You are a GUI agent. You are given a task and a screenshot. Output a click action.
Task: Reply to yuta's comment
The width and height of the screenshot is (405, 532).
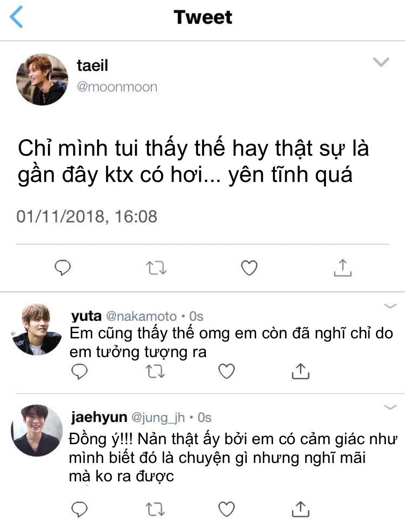click(x=79, y=371)
